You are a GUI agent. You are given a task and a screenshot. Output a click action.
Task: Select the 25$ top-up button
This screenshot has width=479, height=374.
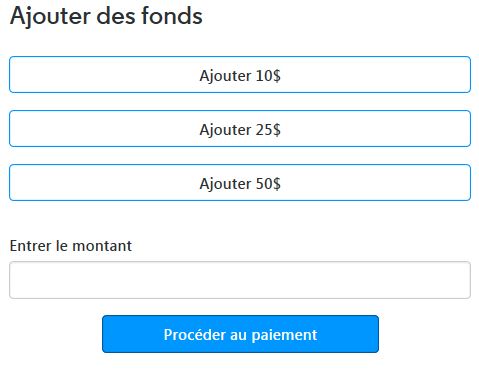tap(240, 129)
